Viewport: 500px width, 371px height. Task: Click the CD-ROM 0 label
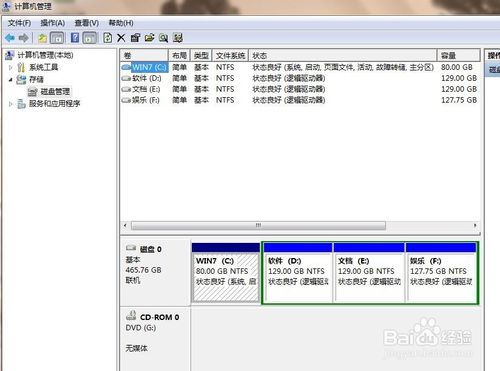[159, 317]
